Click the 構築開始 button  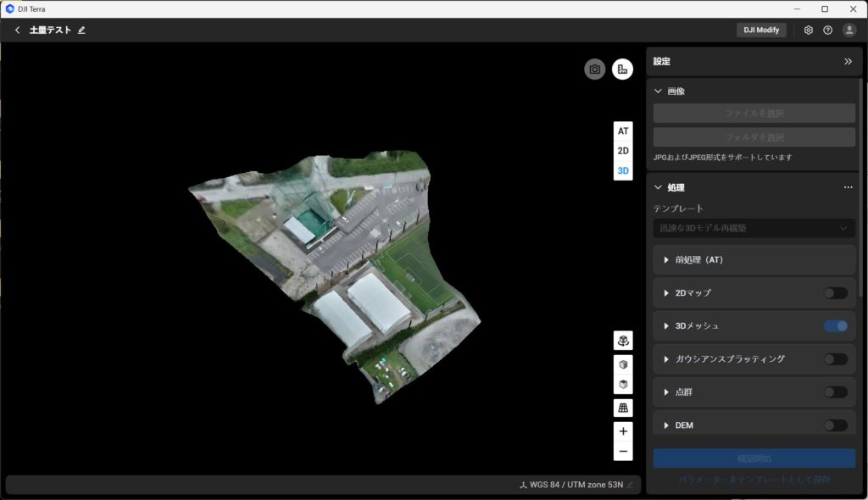coord(754,458)
